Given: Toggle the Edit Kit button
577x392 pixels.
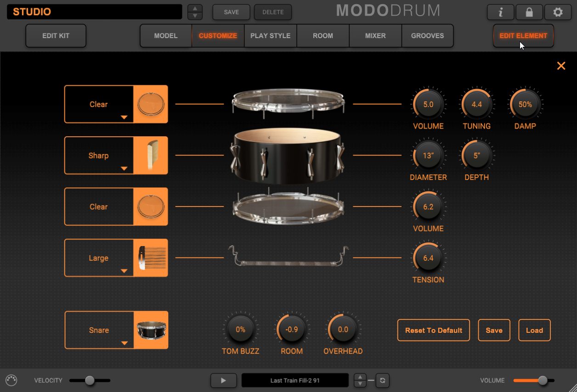Looking at the screenshot, I should tap(56, 36).
